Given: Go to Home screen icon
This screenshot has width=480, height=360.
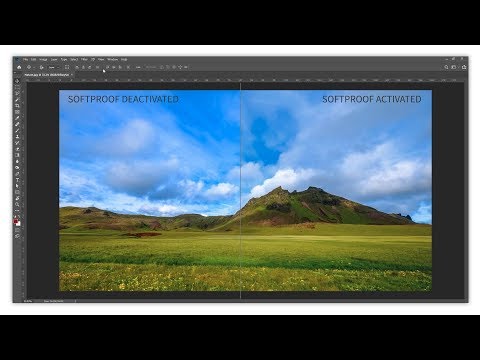Looking at the screenshot, I should click(19, 67).
